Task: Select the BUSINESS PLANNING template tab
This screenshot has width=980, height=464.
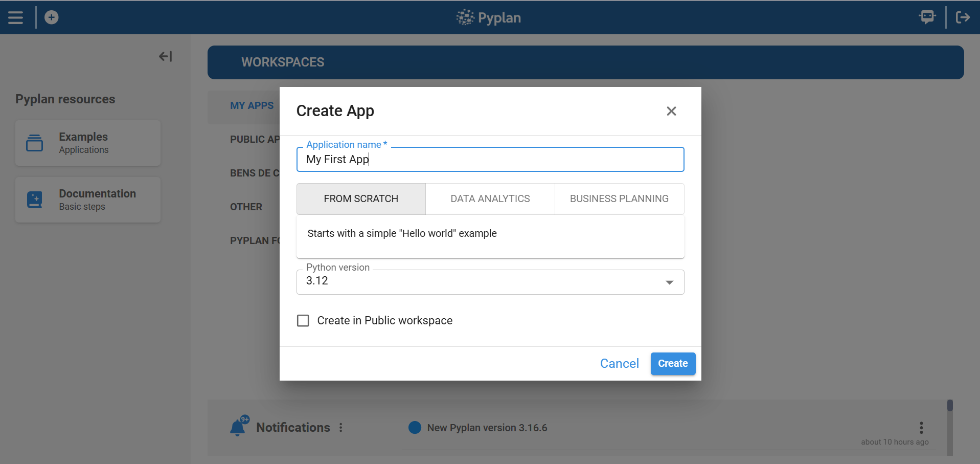Action: coord(618,198)
